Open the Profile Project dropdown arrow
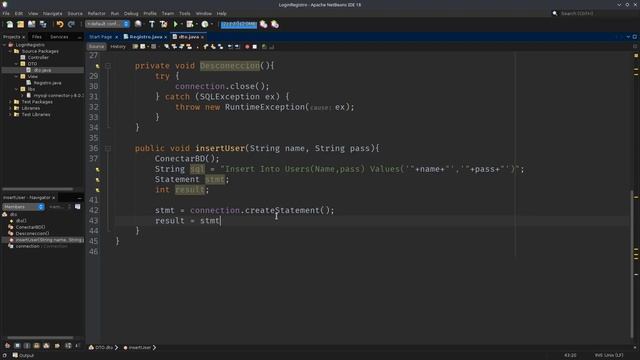 point(212,24)
